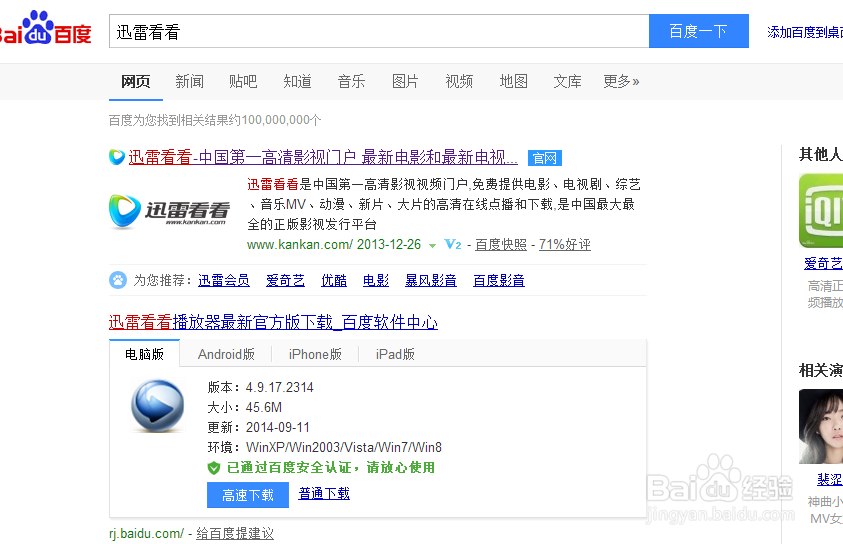
Task: Open 迅雷看看播放器最新官方版下载 result title
Action: tap(273, 323)
